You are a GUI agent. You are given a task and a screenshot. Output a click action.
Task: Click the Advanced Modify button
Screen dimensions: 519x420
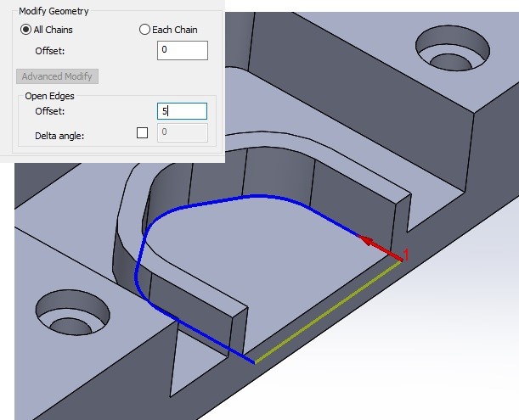(57, 76)
